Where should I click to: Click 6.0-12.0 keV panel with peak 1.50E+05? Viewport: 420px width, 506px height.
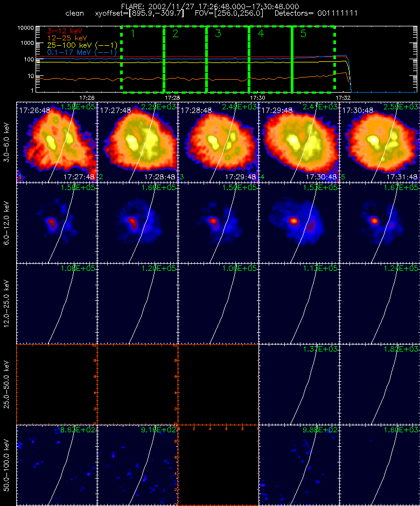[218, 223]
